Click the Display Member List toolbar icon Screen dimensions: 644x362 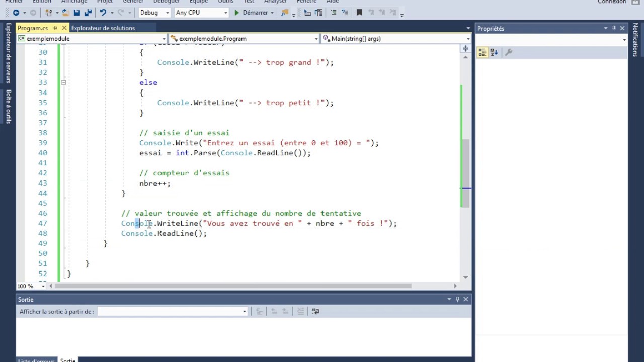pos(307,13)
